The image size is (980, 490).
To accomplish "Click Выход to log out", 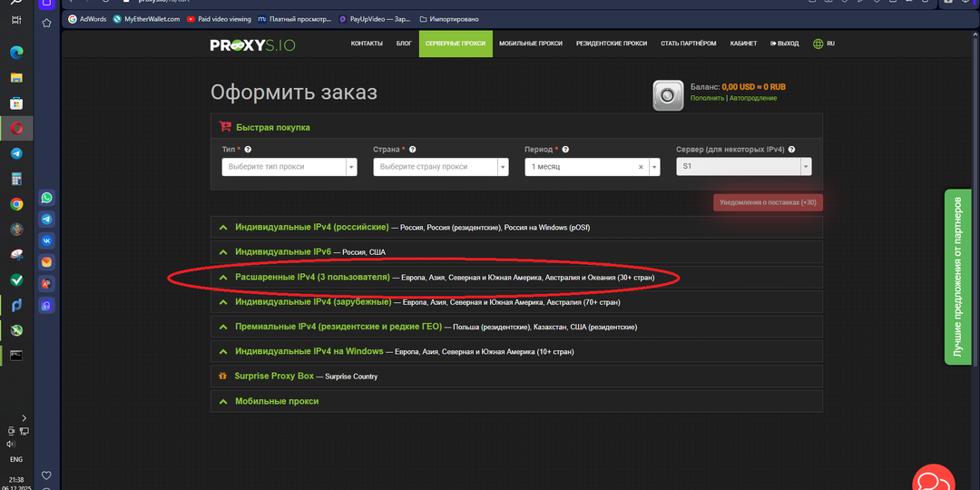I will tap(784, 44).
